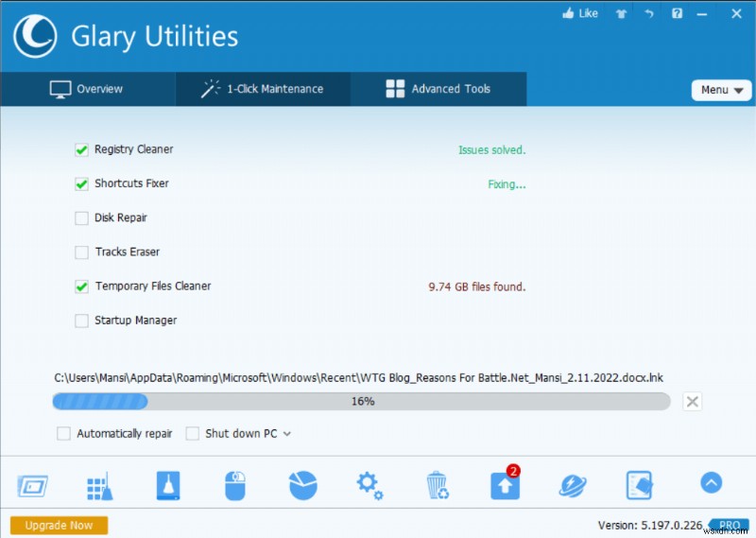Click the Like thumbs-up icon

[569, 13]
